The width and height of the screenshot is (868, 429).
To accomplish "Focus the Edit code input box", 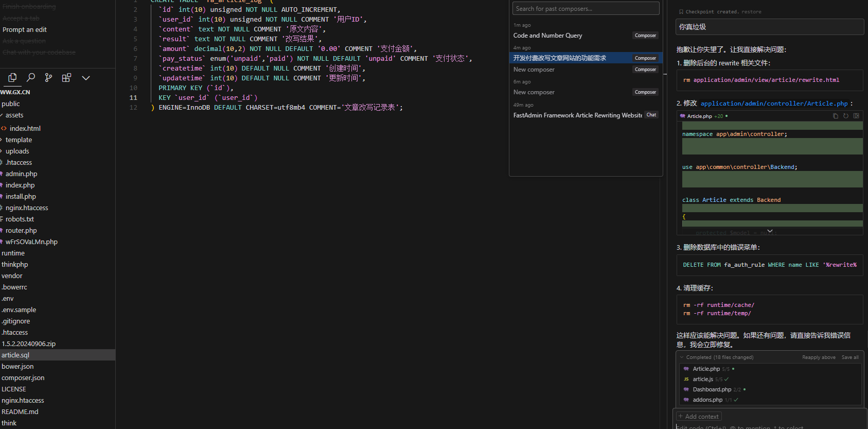I will (x=769, y=427).
